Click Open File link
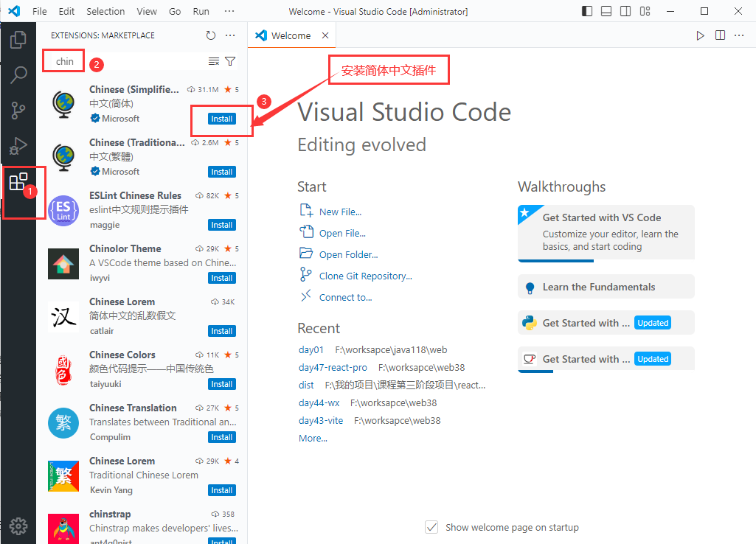 pos(342,233)
